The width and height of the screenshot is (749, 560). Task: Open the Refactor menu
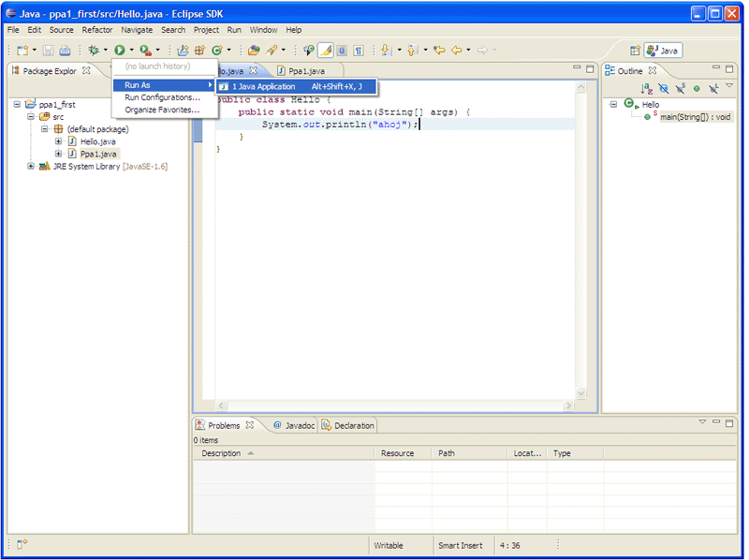tap(97, 30)
